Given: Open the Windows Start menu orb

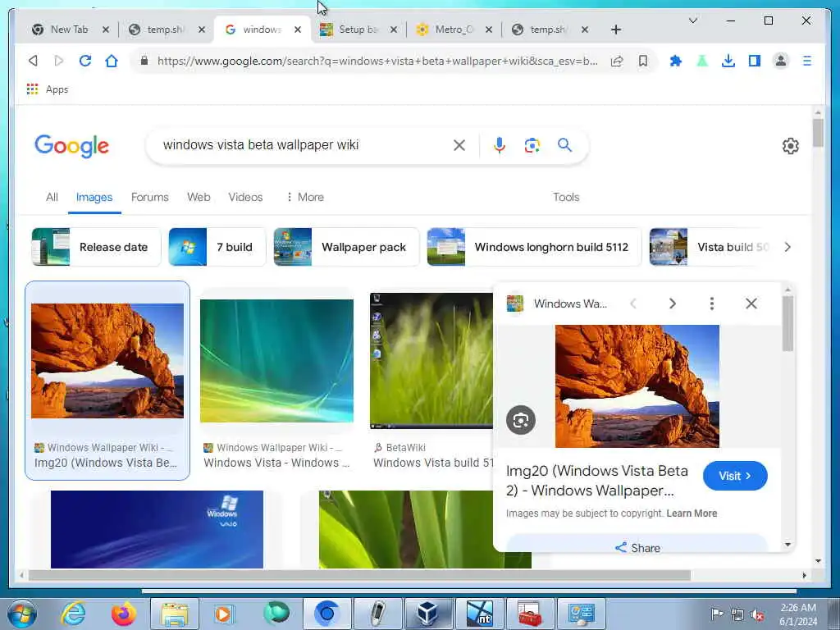Looking at the screenshot, I should [22, 614].
